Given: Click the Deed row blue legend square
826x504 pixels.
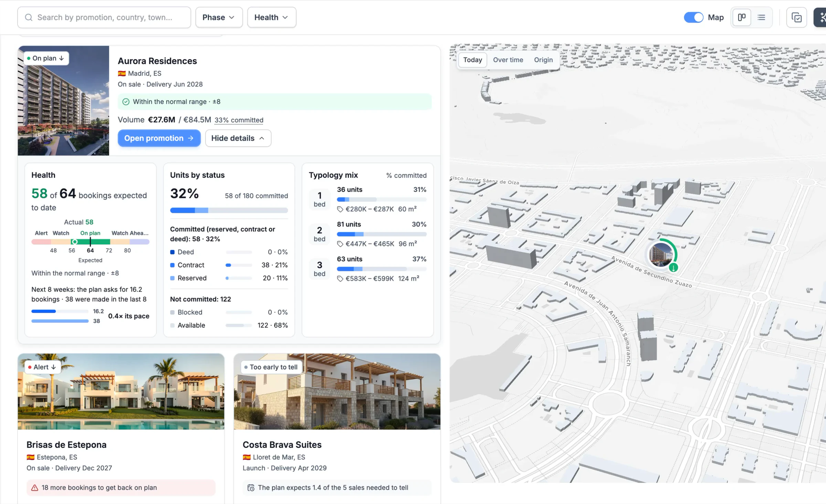Looking at the screenshot, I should [172, 252].
